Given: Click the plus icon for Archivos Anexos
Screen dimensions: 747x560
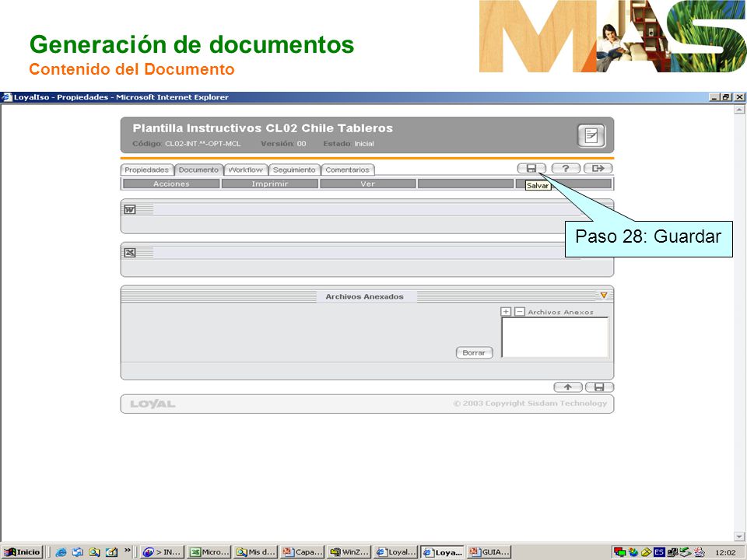Looking at the screenshot, I should pos(506,311).
